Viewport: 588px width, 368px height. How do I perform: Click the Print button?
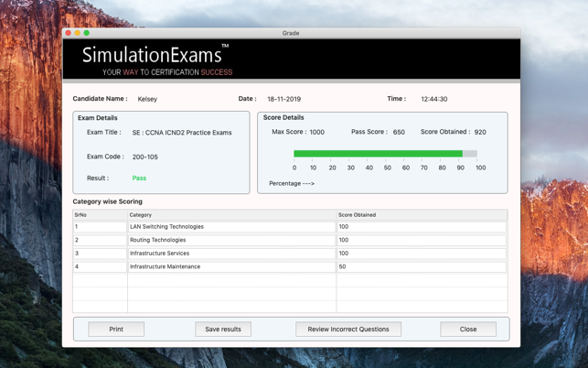click(116, 329)
